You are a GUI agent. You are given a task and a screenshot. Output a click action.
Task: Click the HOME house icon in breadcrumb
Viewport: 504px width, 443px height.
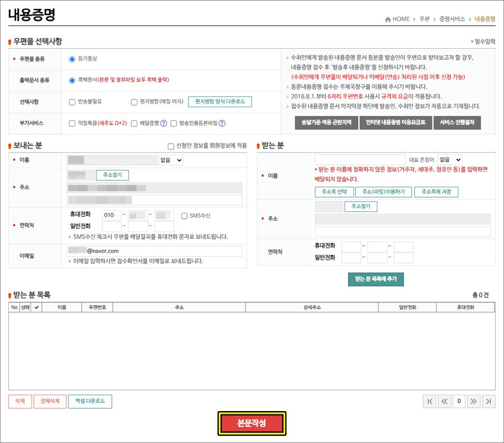(x=388, y=19)
